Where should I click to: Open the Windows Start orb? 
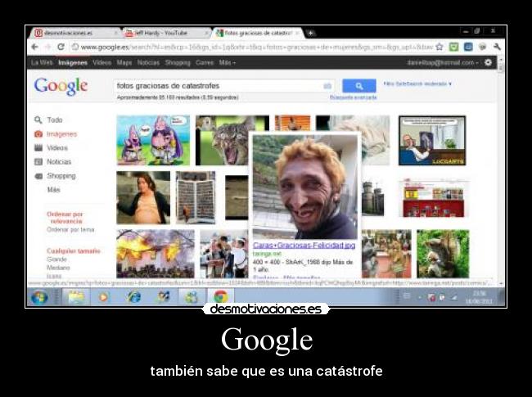click(x=39, y=297)
